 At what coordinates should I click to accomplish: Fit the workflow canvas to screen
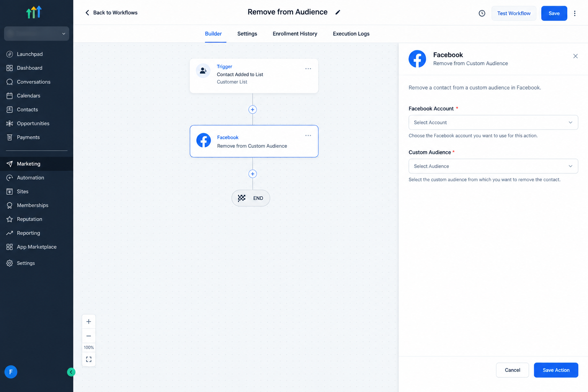[89, 359]
